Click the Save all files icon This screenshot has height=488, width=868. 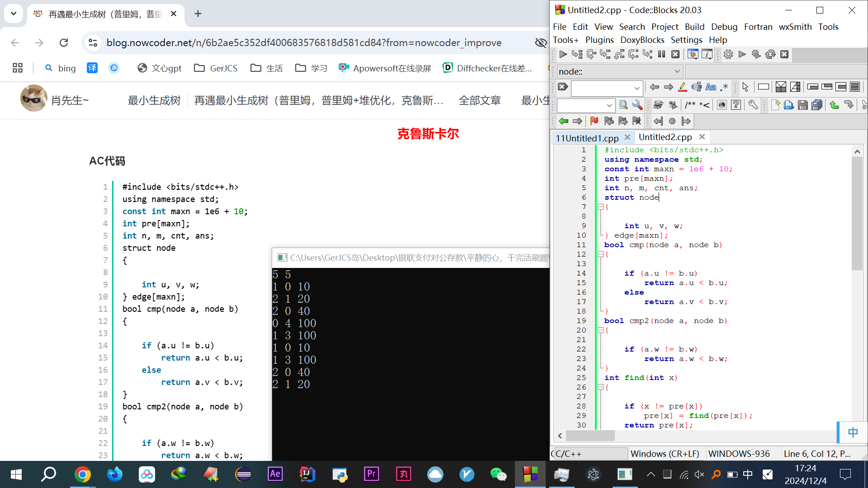click(x=817, y=105)
